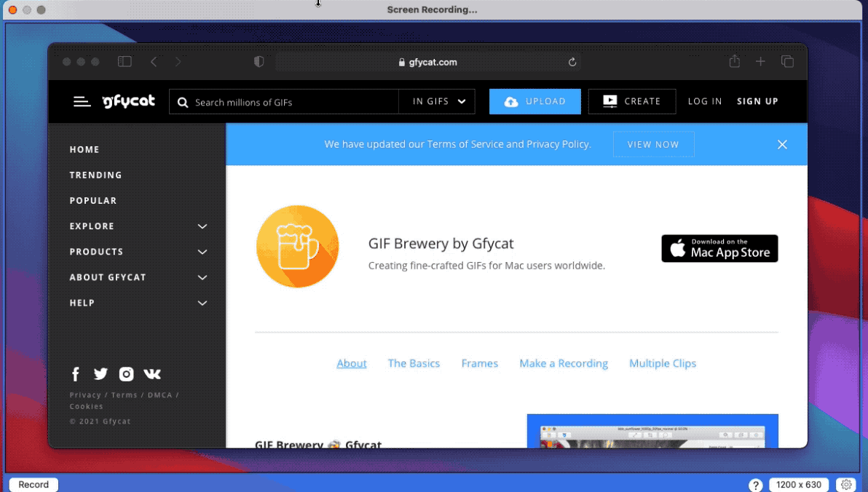Open Gfycat's Twitter page icon
The height and width of the screenshot is (492, 868).
100,374
